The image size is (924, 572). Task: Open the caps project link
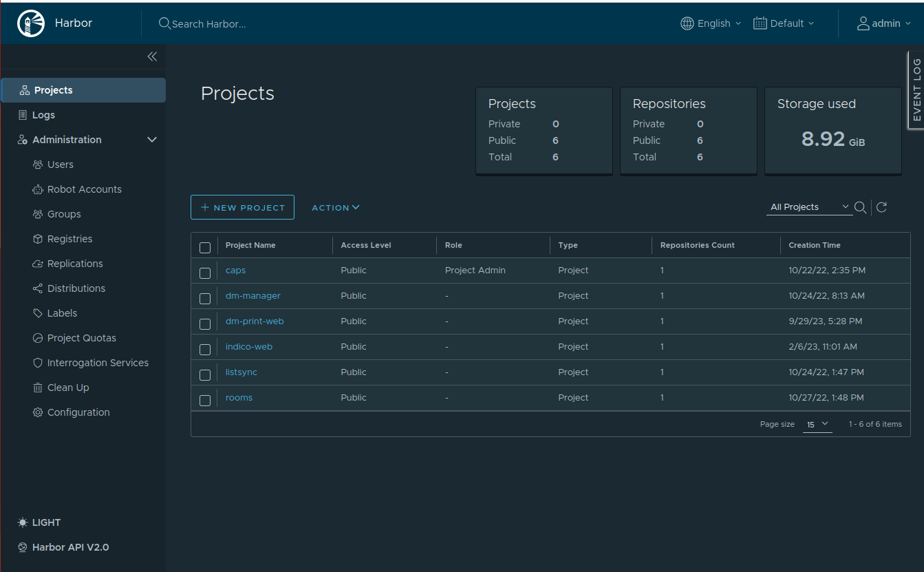pos(235,271)
